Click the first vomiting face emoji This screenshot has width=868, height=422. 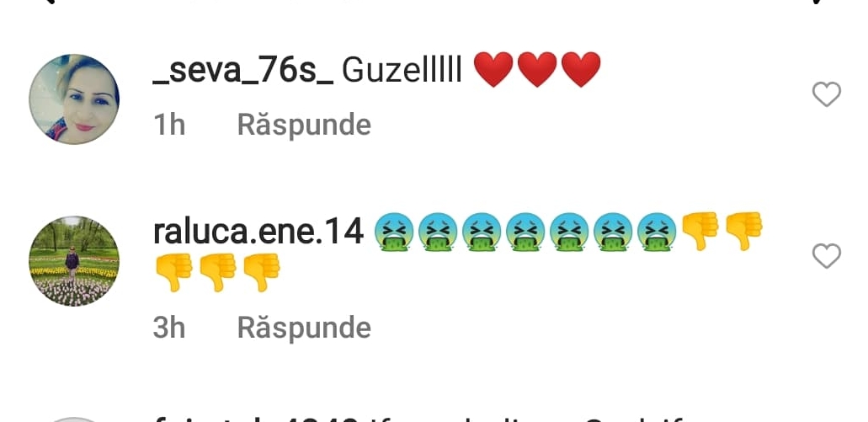(x=394, y=232)
